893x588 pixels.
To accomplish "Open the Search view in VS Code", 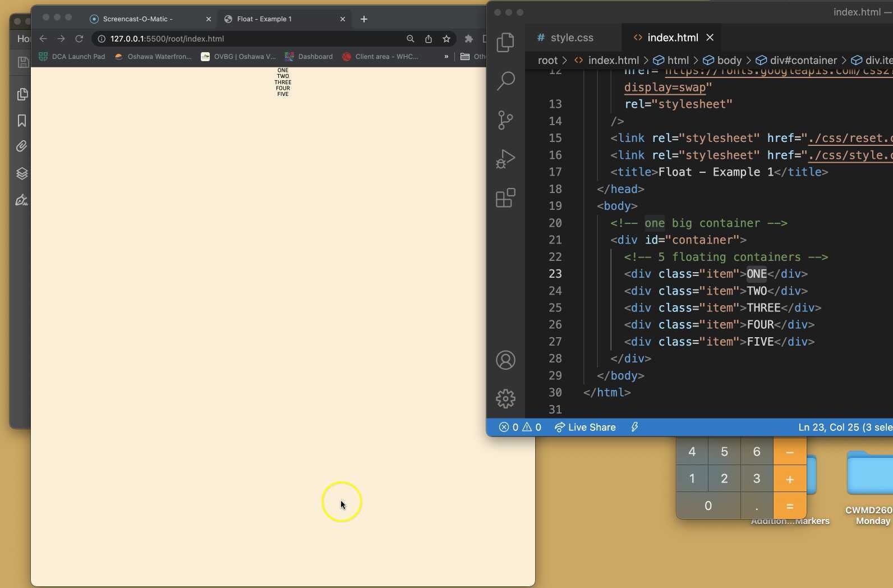I will point(505,81).
